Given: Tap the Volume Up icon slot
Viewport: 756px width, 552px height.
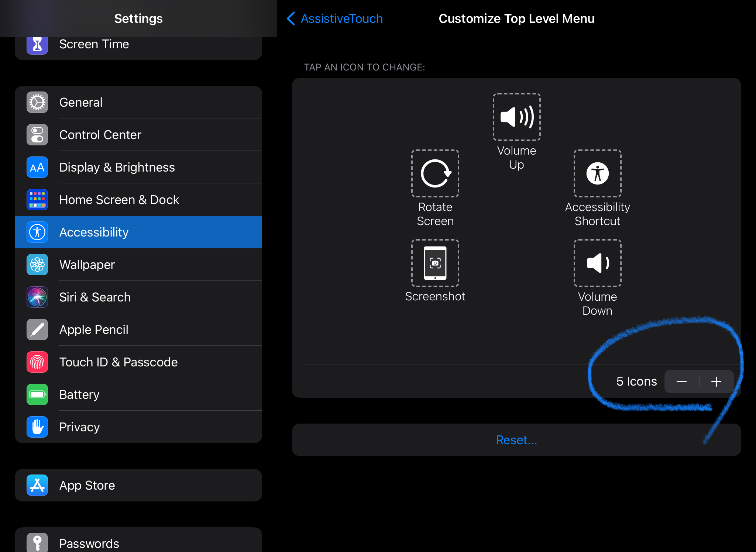Looking at the screenshot, I should pos(516,117).
